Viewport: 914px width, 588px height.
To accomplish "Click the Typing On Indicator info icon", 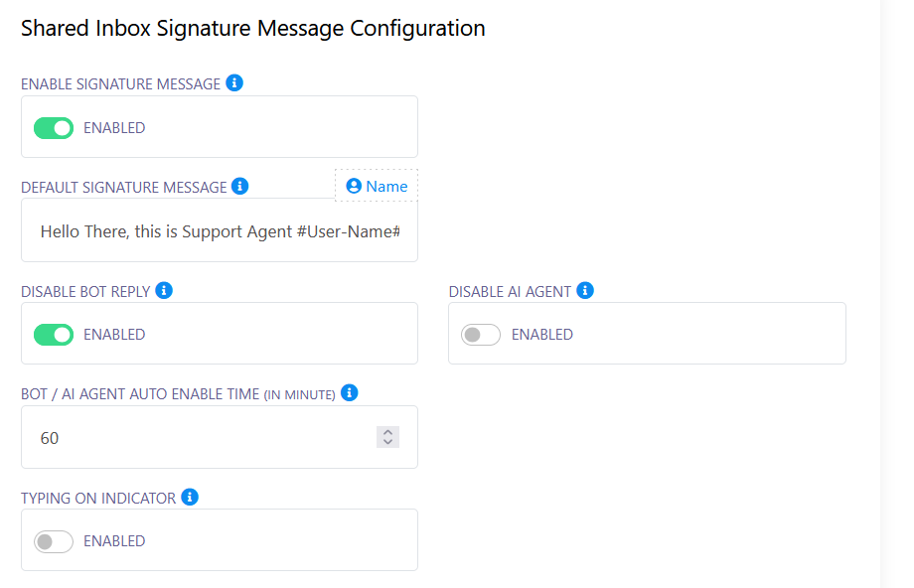I will coord(189,498).
